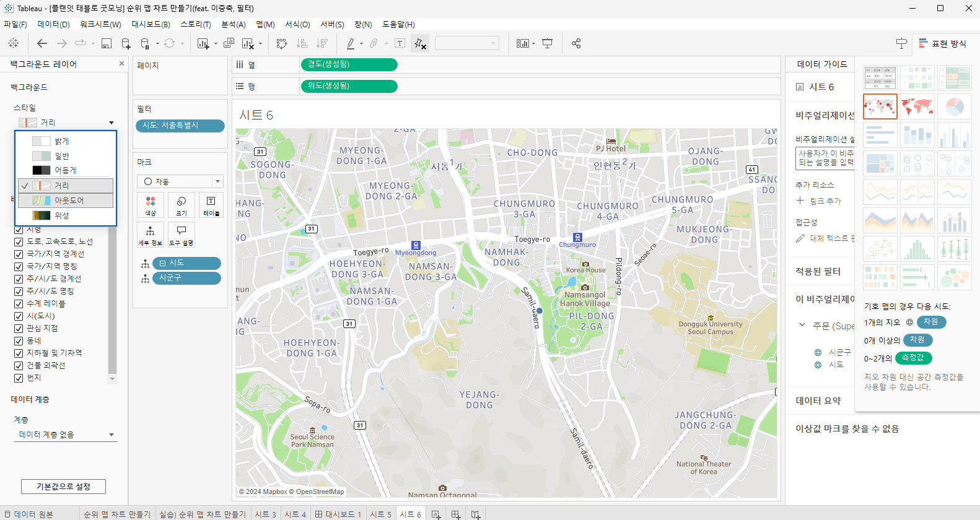Toggle the 관심 지점 checkbox
The image size is (980, 520).
click(19, 328)
